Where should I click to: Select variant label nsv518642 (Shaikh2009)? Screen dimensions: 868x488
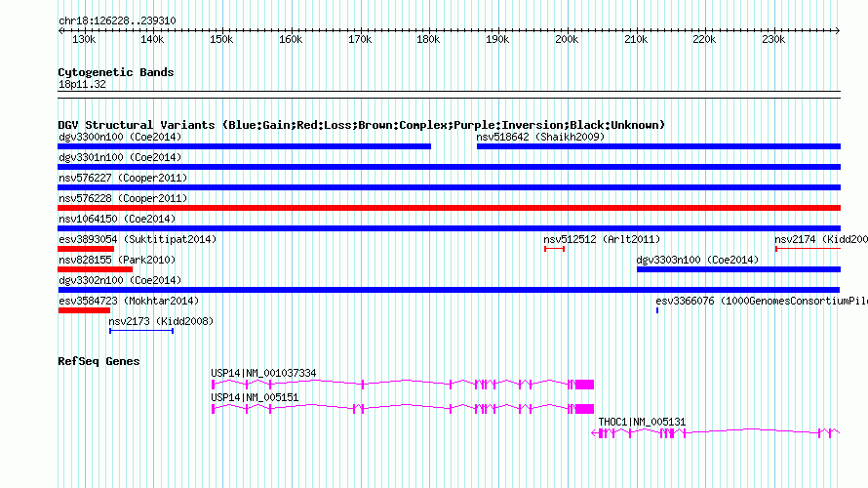(540, 137)
